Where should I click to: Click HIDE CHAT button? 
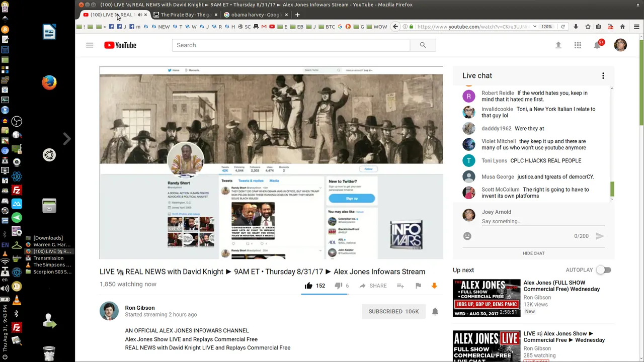click(x=533, y=253)
